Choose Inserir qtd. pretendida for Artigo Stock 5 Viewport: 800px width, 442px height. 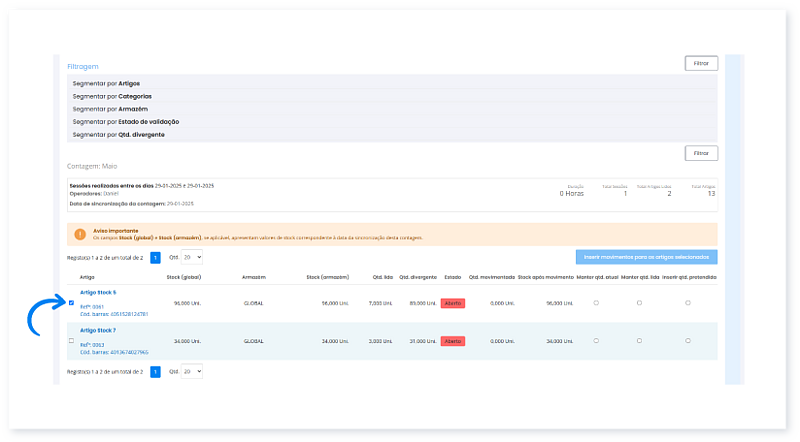pos(688,302)
